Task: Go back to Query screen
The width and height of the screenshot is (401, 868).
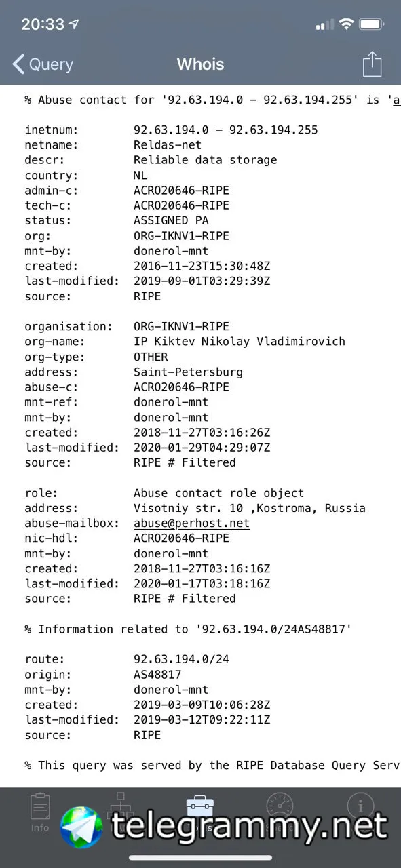Action: (43, 64)
